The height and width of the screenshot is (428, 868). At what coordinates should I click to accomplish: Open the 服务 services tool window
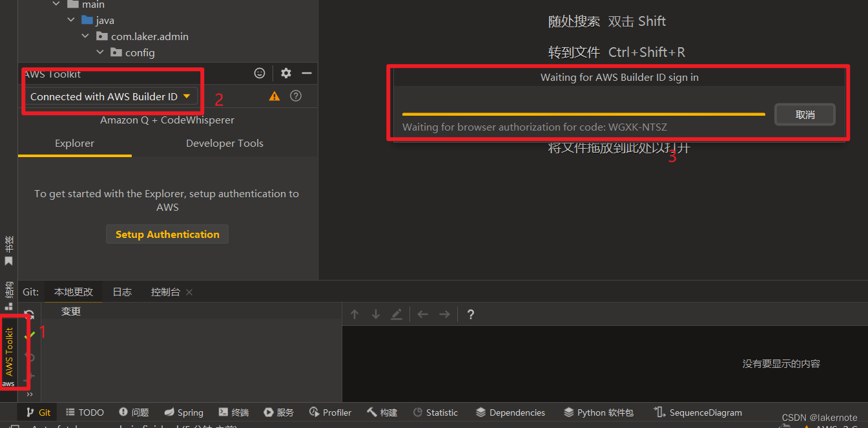tap(279, 412)
